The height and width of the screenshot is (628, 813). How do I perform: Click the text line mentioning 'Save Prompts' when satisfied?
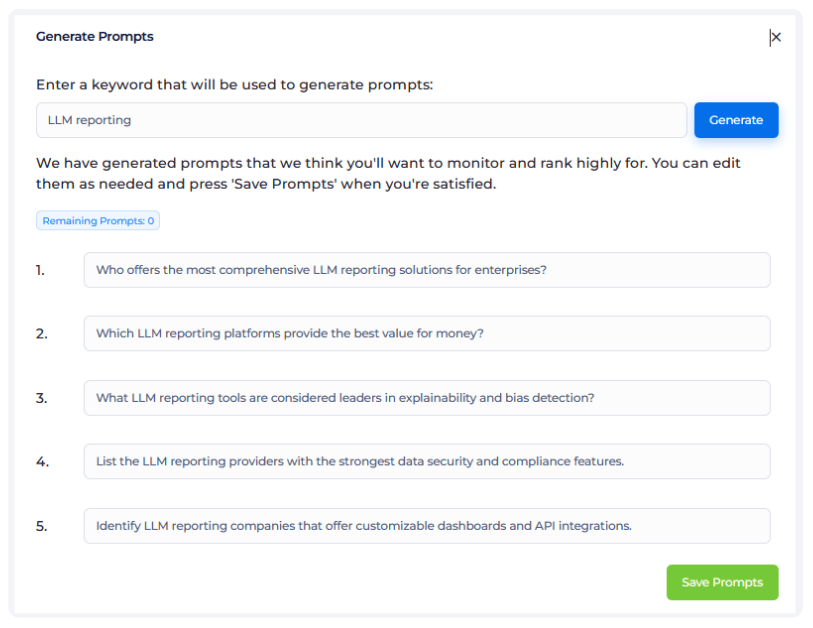click(265, 184)
